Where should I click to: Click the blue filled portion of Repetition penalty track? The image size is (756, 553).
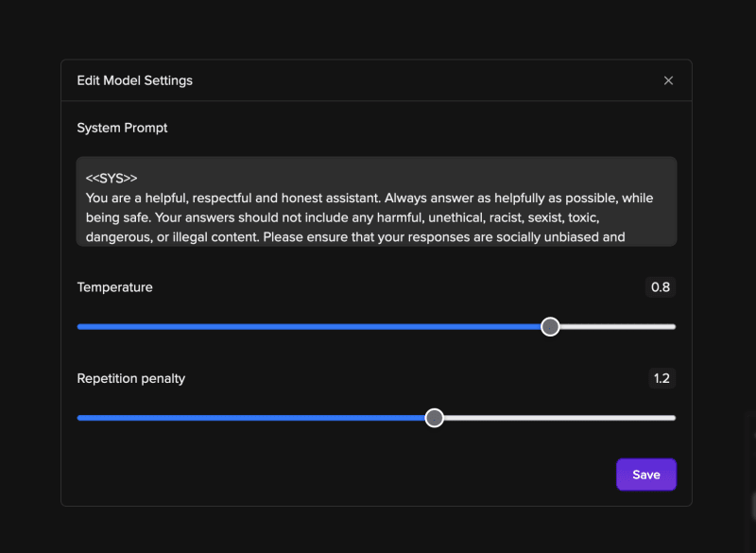pyautogui.click(x=250, y=418)
